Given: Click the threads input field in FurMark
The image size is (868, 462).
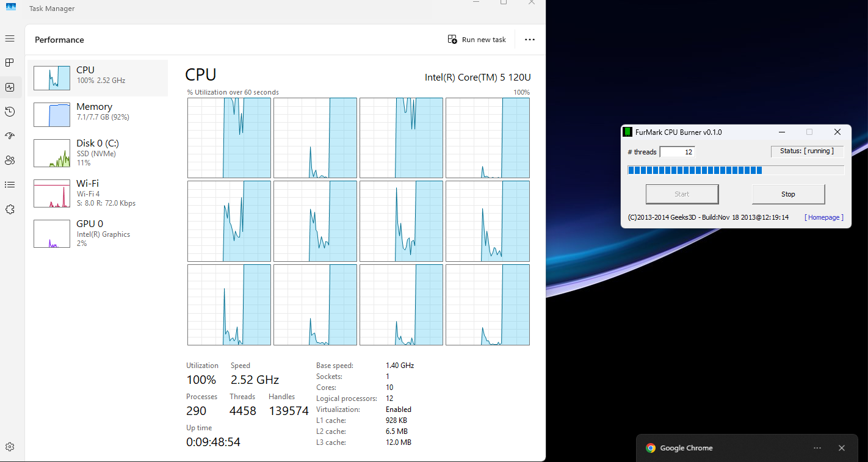Looking at the screenshot, I should click(x=678, y=152).
